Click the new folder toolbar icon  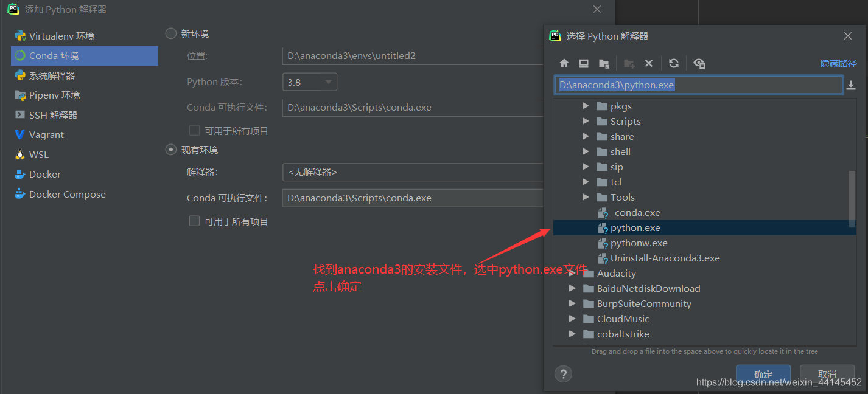[629, 63]
